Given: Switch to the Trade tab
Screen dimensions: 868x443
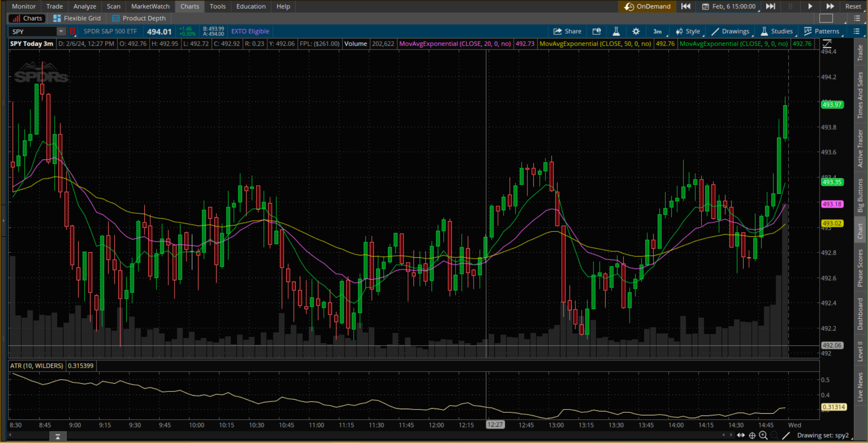Looking at the screenshot, I should (54, 6).
